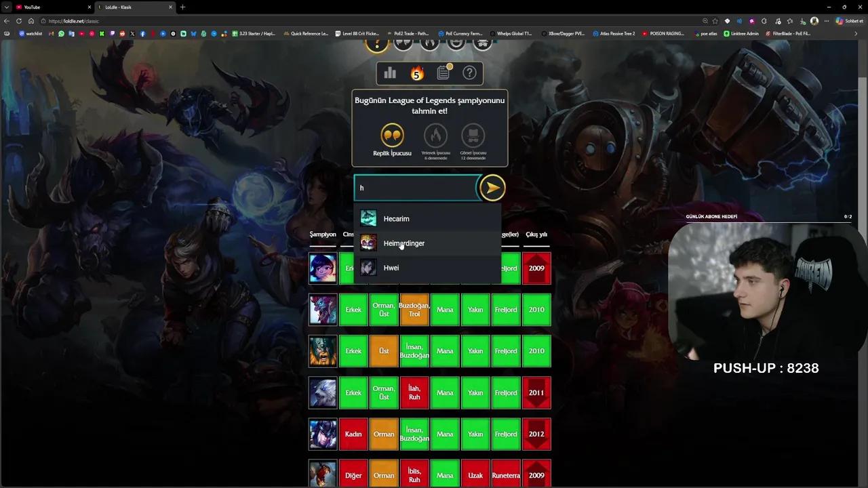This screenshot has width=868, height=488.
Task: Close the YouTube tab
Action: (90, 7)
